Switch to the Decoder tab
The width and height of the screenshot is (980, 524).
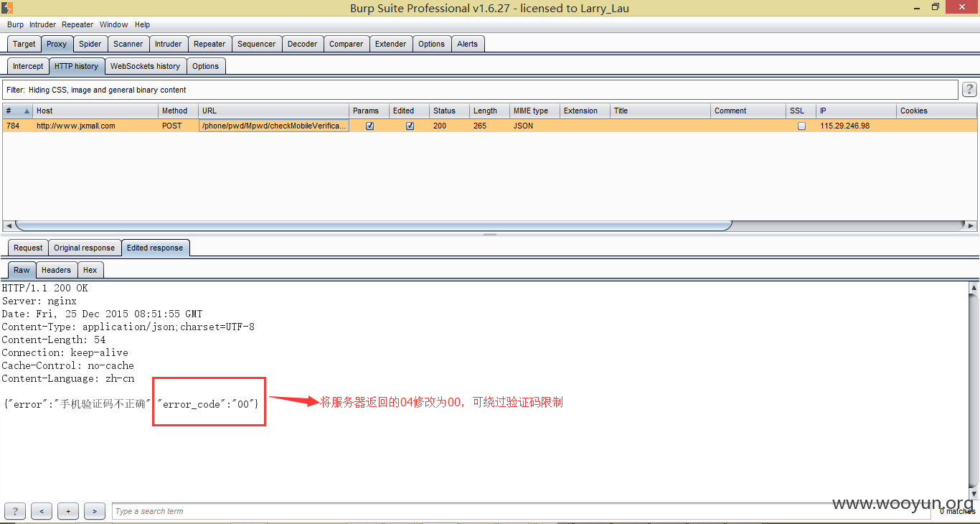[302, 44]
